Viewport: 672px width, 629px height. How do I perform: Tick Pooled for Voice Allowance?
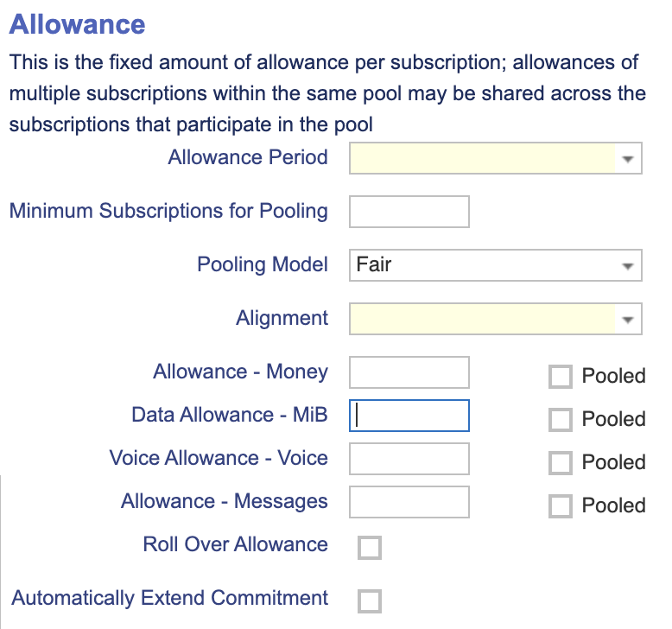pos(561,463)
